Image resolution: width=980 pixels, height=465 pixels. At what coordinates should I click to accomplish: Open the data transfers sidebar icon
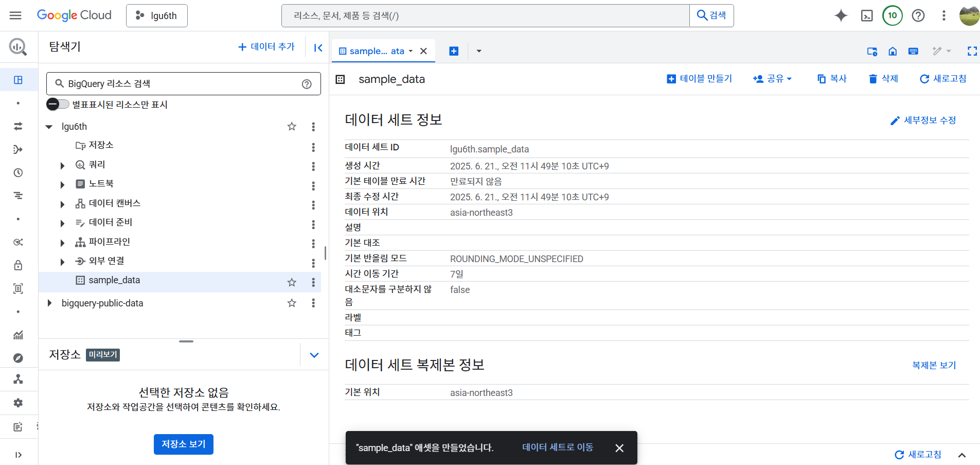click(x=18, y=126)
